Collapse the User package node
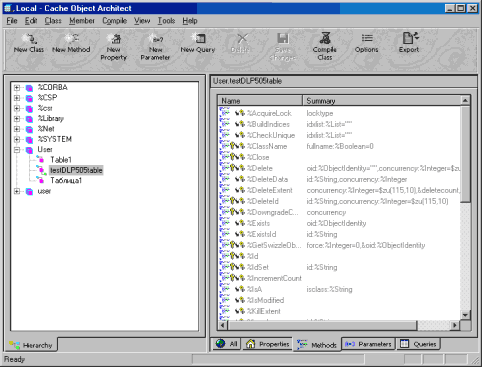483x368 pixels. [x=17, y=150]
